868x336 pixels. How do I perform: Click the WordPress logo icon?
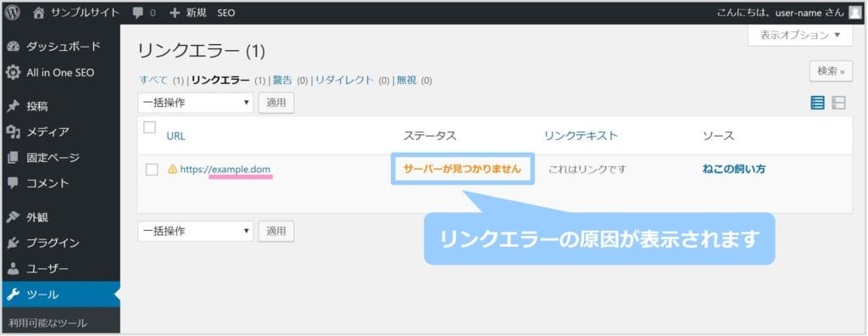[12, 12]
